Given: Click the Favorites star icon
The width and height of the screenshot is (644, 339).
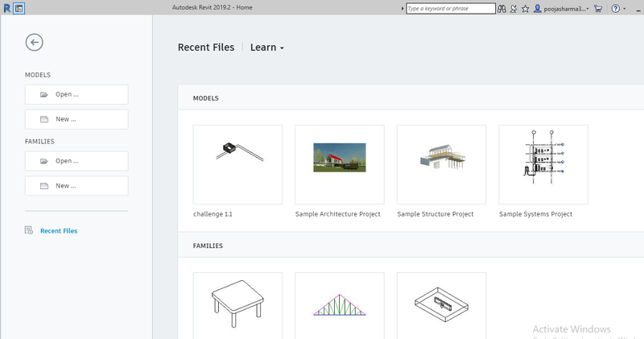Looking at the screenshot, I should [526, 9].
